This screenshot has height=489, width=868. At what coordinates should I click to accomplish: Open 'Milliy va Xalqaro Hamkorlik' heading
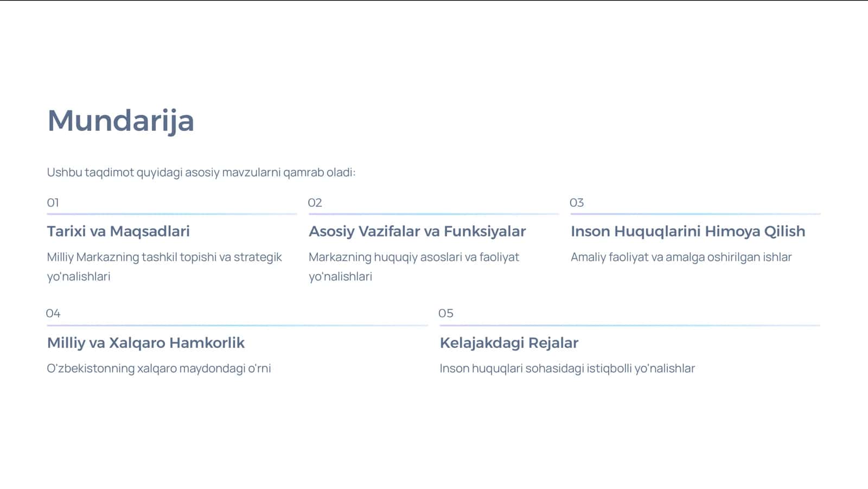click(x=146, y=342)
